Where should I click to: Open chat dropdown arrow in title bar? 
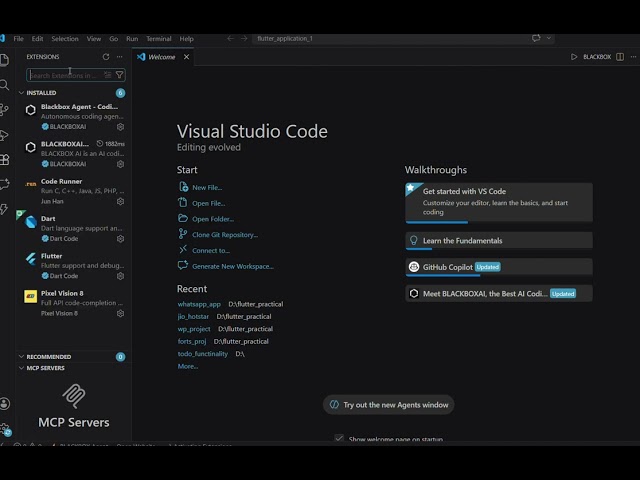tap(549, 38)
